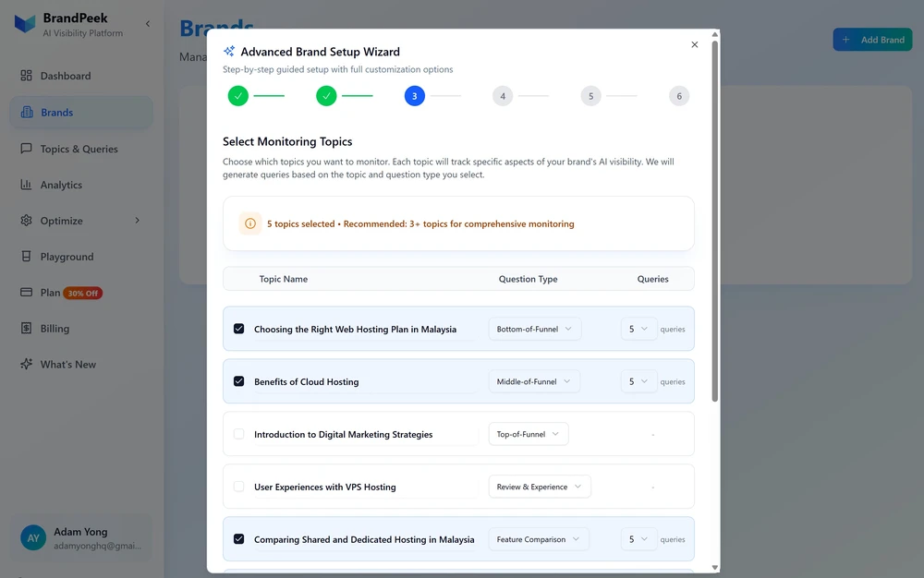Image resolution: width=924 pixels, height=578 pixels.
Task: Click the Brands building icon
Action: (27, 112)
